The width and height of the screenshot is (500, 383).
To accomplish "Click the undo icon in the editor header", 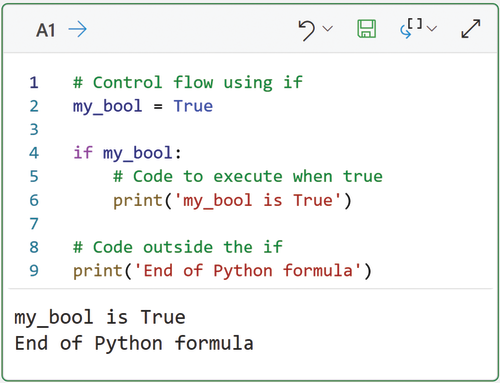I will pos(307,30).
